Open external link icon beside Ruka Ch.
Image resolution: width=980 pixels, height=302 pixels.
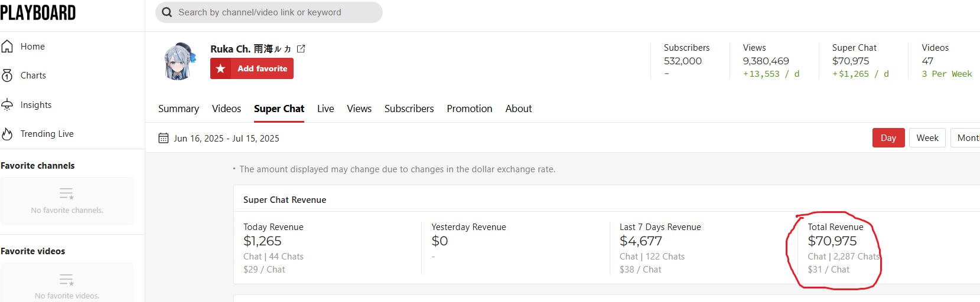pyautogui.click(x=301, y=49)
